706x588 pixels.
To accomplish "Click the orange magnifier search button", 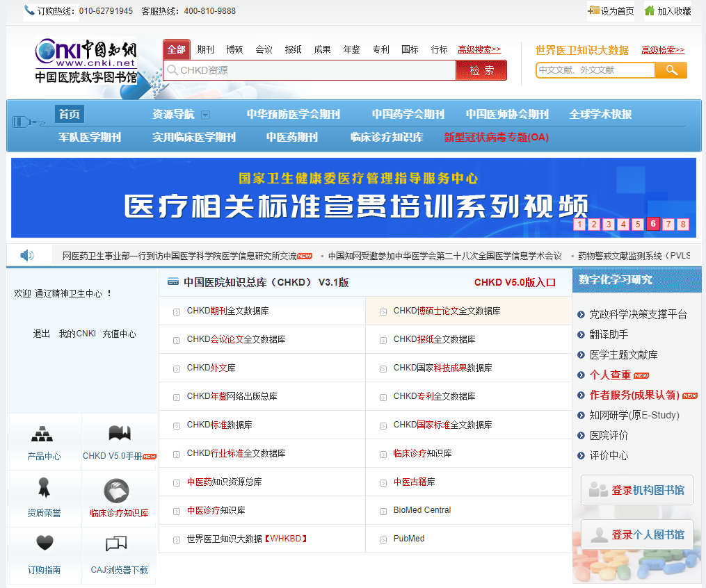I will (x=671, y=70).
